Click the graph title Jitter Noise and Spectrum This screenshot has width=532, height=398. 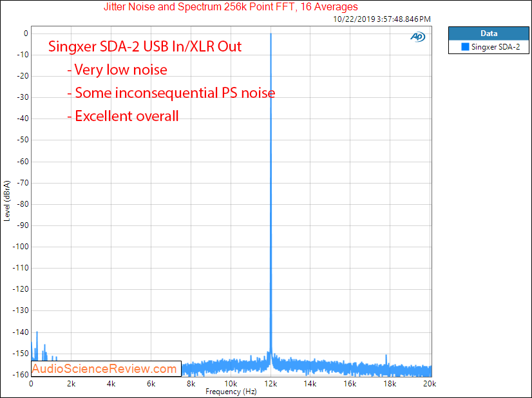[231, 7]
